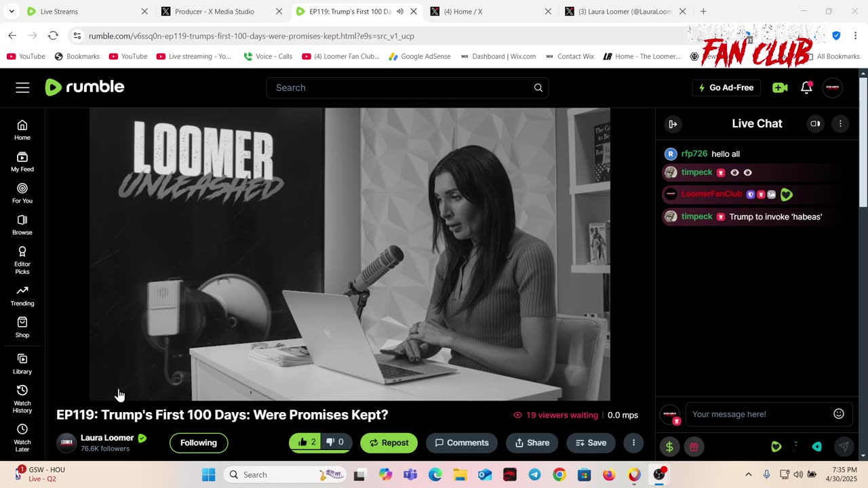Open Browse in the sidebar

[x=22, y=224]
